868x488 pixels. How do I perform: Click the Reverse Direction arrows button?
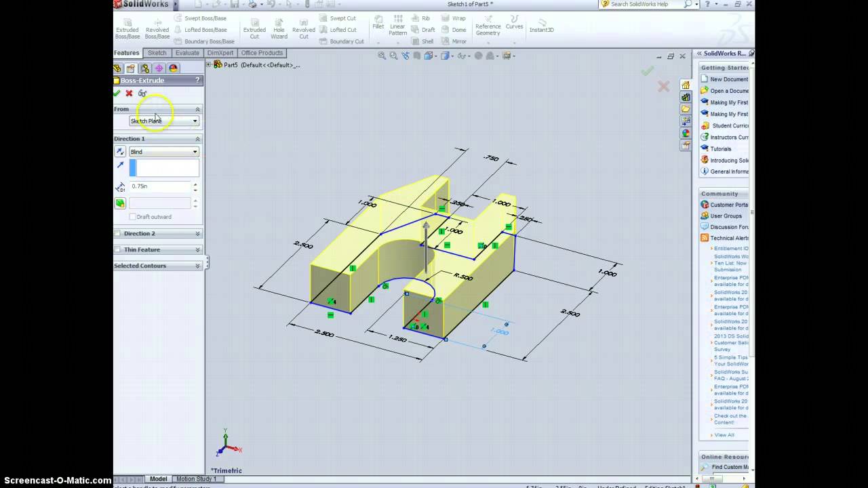[120, 152]
